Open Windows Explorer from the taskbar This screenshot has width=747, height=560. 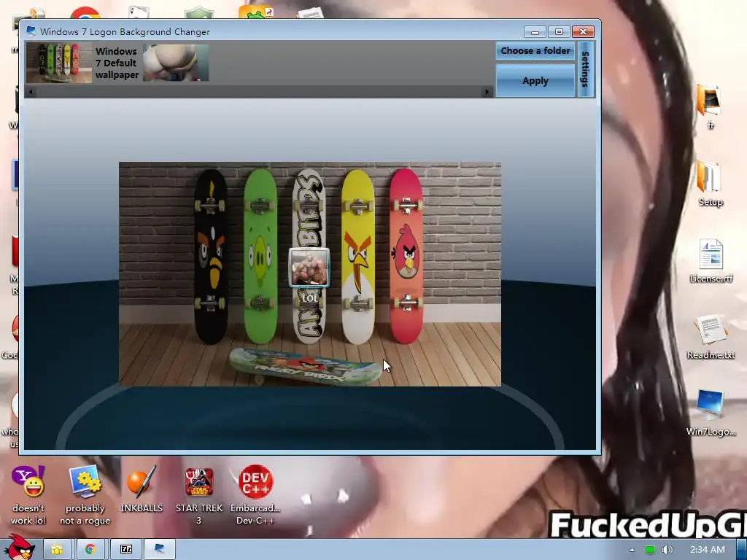[x=57, y=550]
